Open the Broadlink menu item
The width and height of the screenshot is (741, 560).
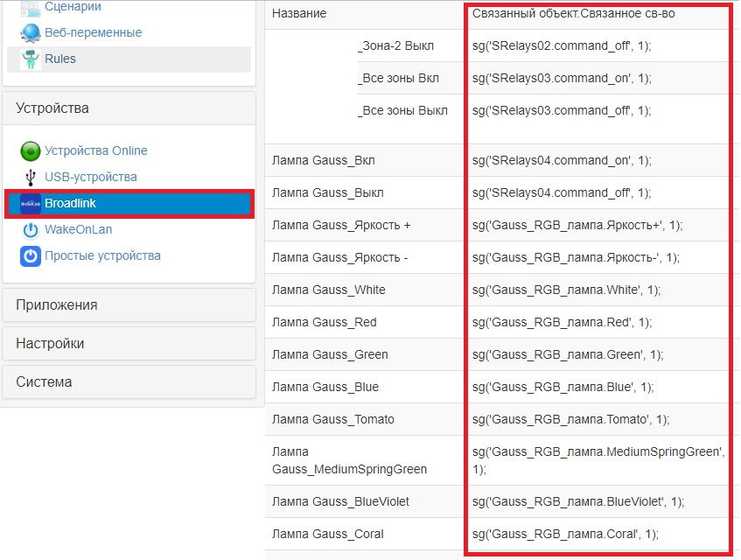[71, 204]
